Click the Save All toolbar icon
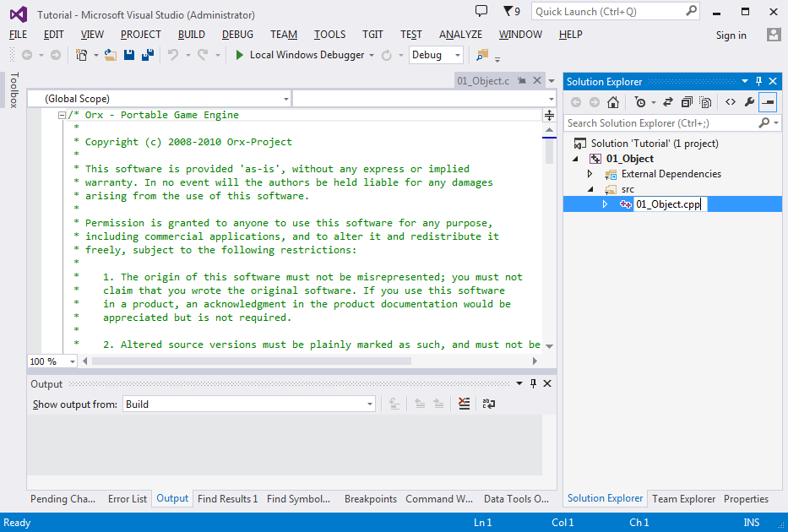 [147, 55]
